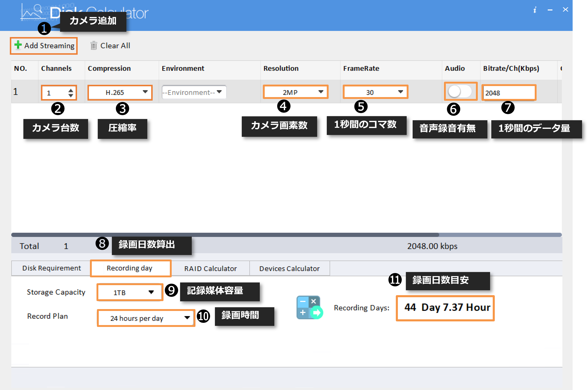Switch to the RAID Calculator tab
The width and height of the screenshot is (588, 390).
tap(210, 269)
